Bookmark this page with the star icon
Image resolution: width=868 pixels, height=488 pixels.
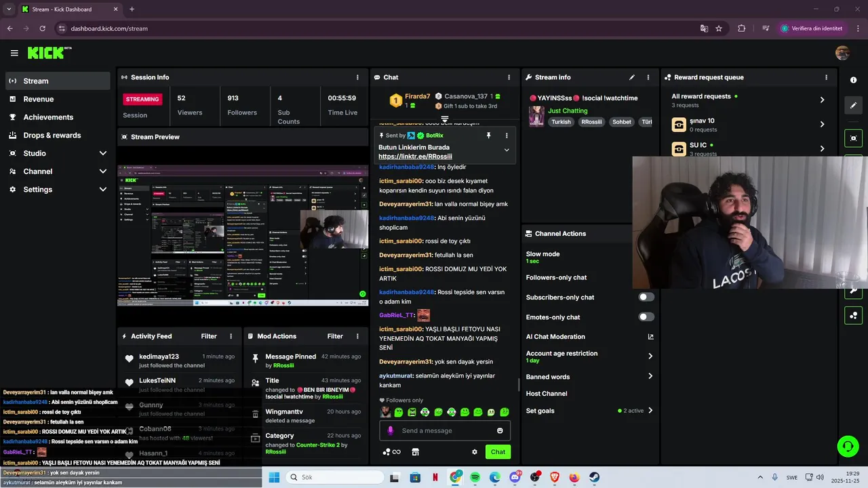[x=719, y=28]
